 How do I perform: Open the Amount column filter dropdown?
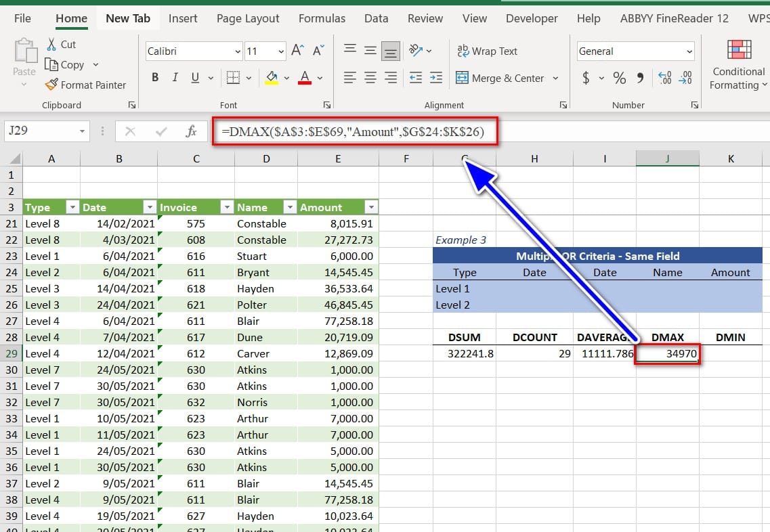click(370, 207)
